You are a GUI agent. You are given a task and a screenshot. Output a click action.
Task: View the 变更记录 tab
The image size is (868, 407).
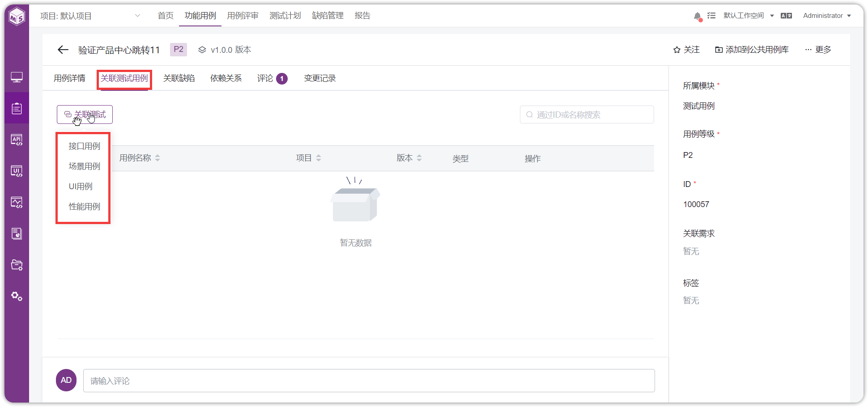[x=320, y=78]
